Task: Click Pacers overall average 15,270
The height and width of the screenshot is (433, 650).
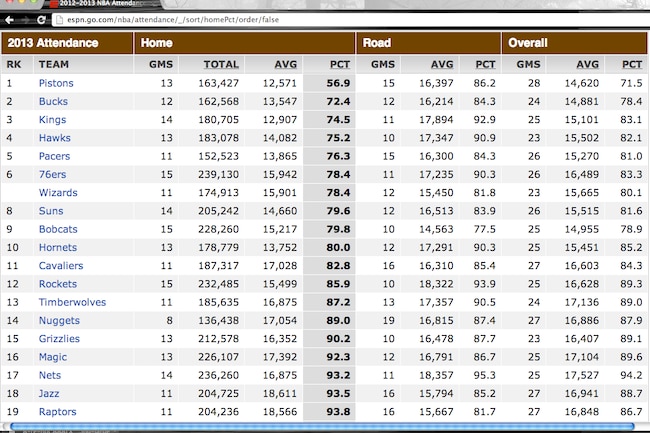Action: point(582,156)
